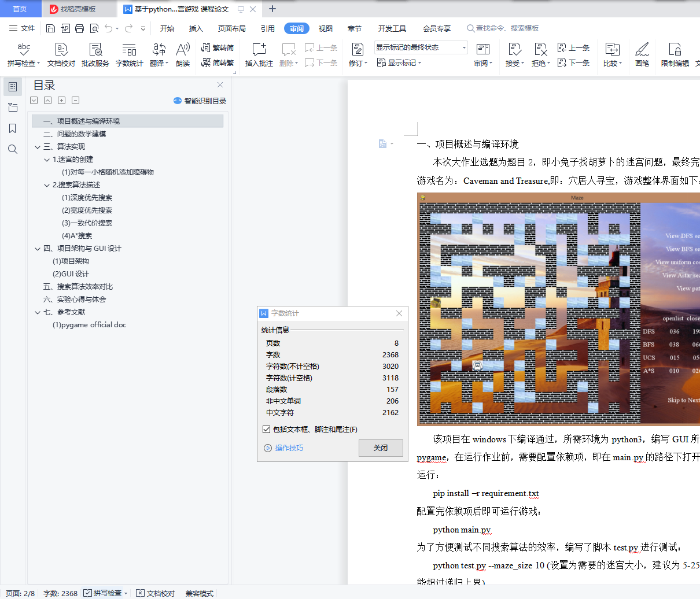This screenshot has height=599, width=700.
Task: Collapse the 七、参考文献 outline node
Action: tap(38, 312)
